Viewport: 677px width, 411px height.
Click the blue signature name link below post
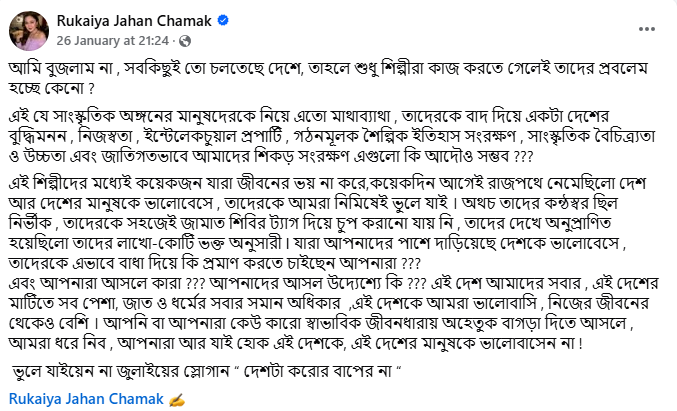(86, 398)
